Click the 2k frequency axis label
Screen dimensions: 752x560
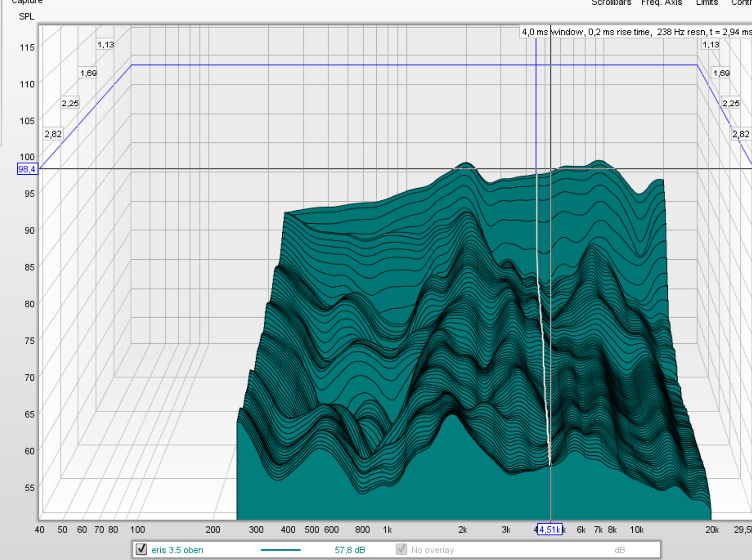[462, 530]
